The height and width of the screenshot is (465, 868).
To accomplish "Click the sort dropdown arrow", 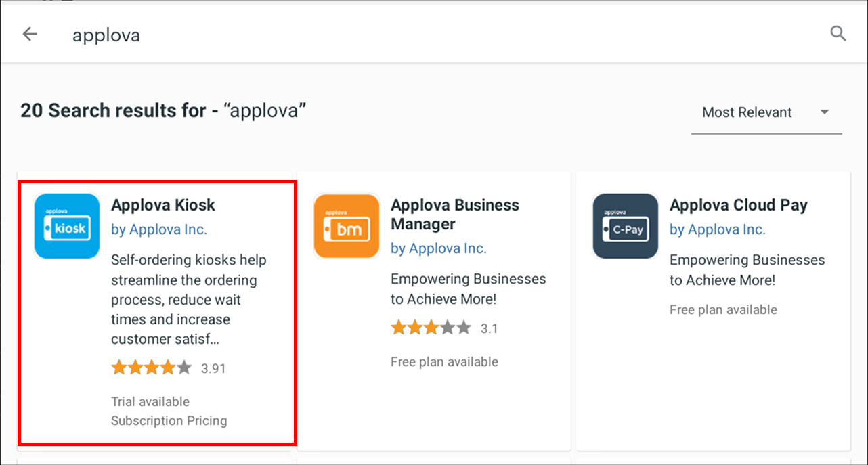I will 824,112.
